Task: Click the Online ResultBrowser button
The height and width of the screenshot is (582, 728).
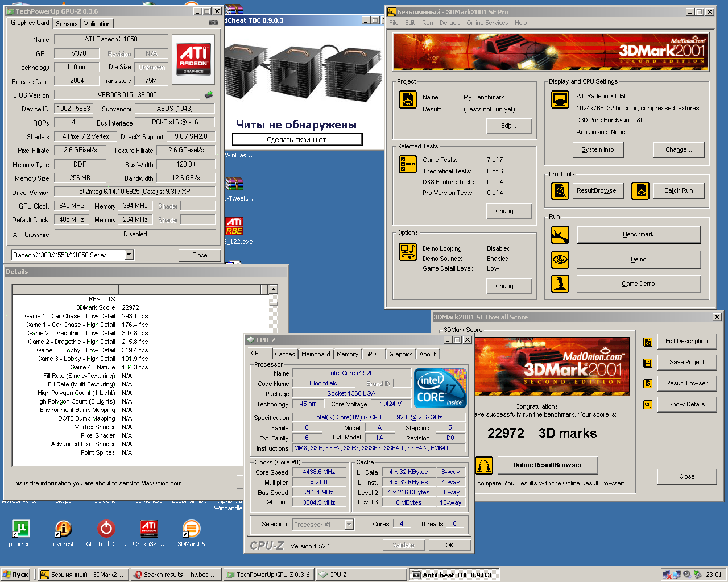Action: (x=548, y=465)
